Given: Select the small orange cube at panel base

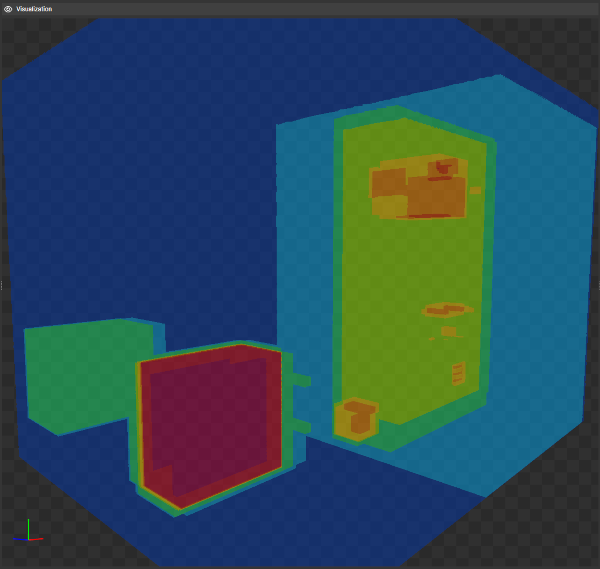Looking at the screenshot, I should (357, 420).
